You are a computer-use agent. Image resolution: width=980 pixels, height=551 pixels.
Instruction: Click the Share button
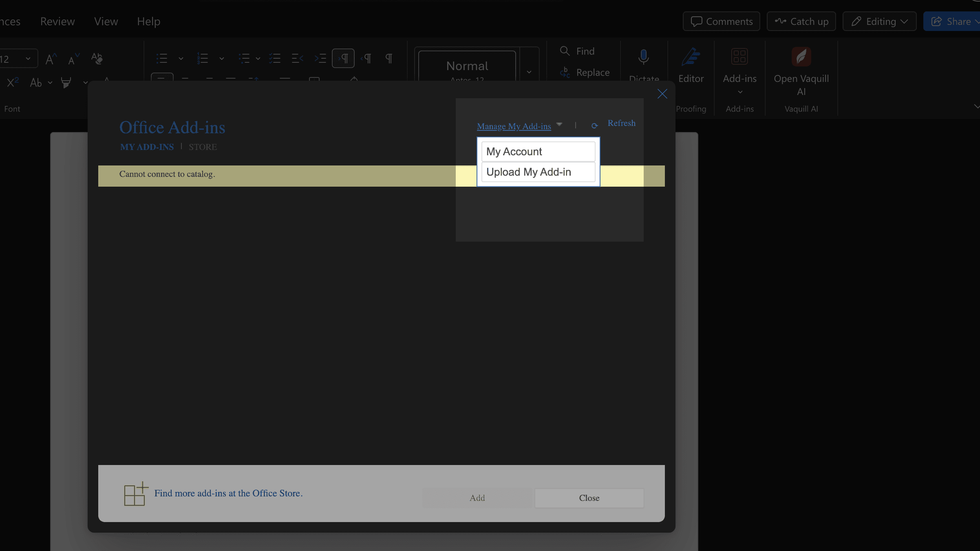click(x=951, y=21)
